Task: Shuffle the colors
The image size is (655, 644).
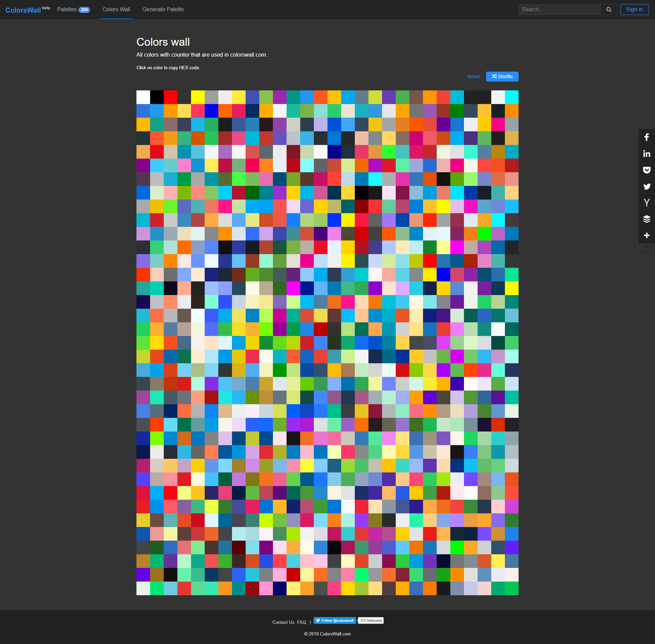Action: coord(502,76)
